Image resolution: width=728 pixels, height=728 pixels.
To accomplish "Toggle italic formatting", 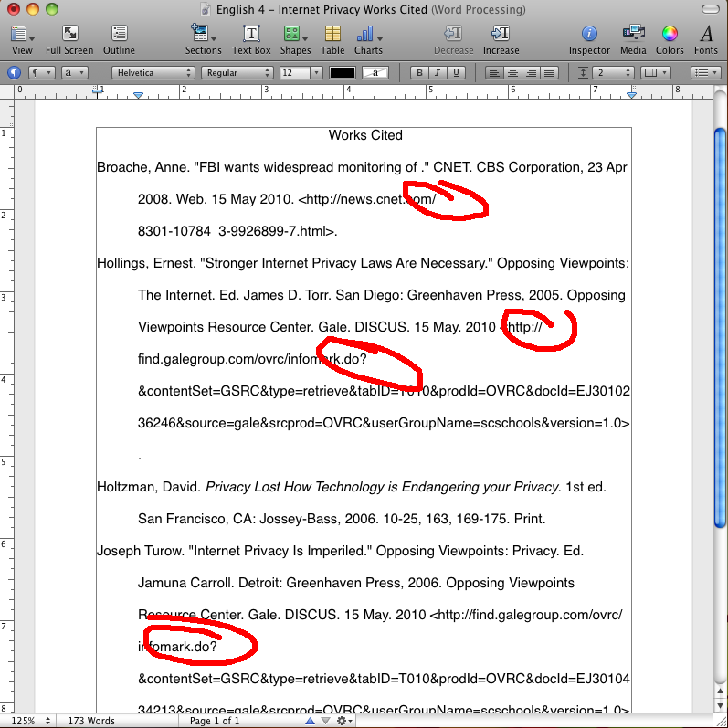I will [x=438, y=73].
